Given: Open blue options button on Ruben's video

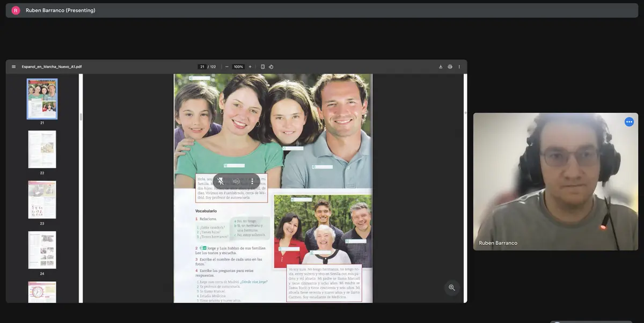Looking at the screenshot, I should 629,122.
